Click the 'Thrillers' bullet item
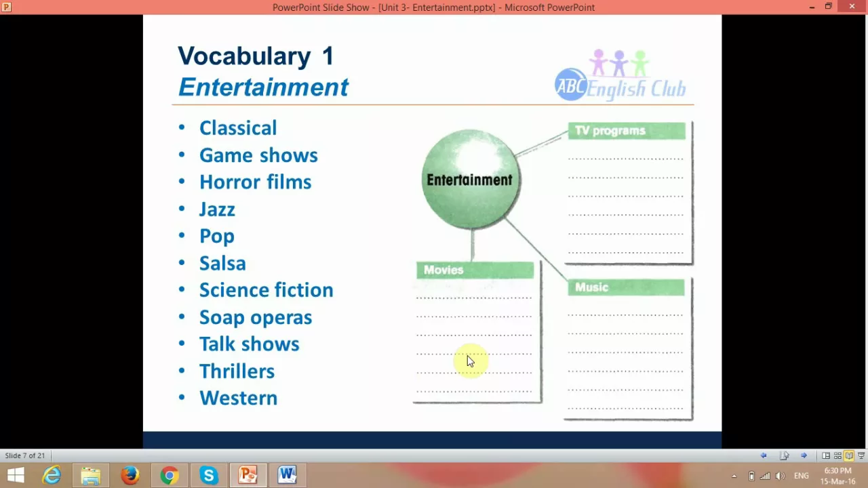This screenshot has height=488, width=868. [237, 371]
